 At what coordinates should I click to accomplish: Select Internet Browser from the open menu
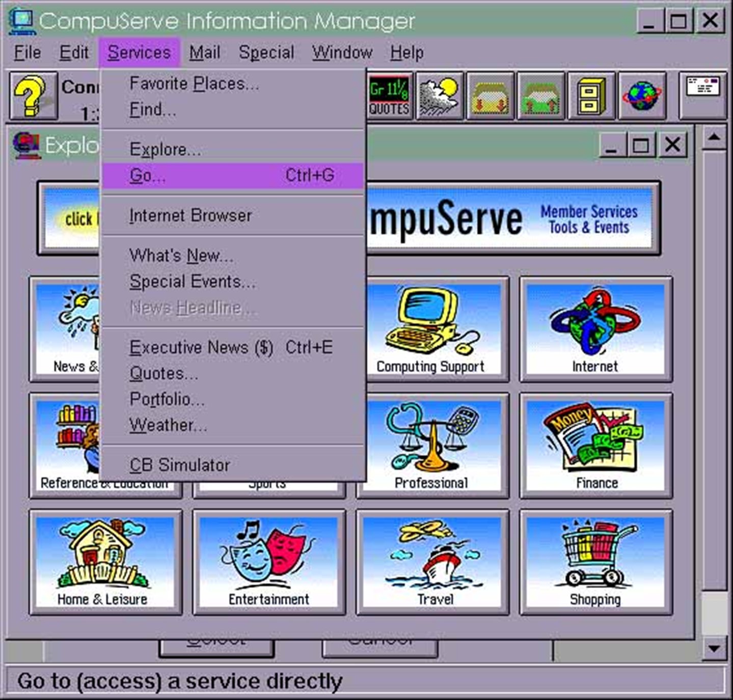tap(190, 215)
